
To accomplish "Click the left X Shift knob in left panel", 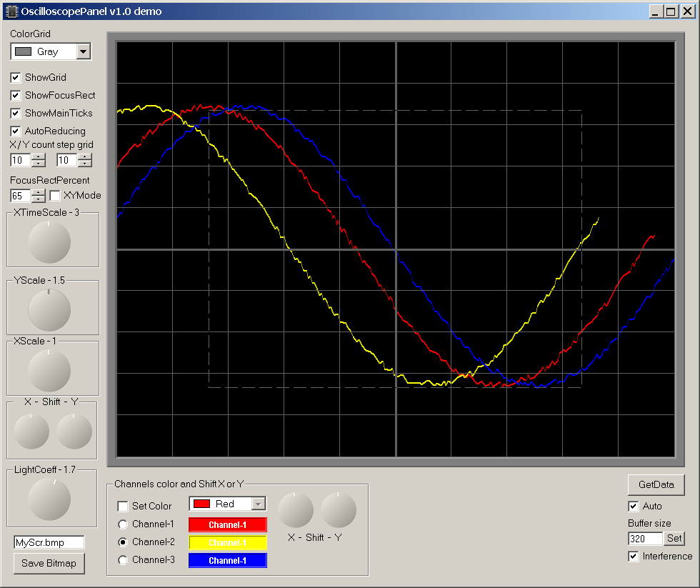I will 31,432.
